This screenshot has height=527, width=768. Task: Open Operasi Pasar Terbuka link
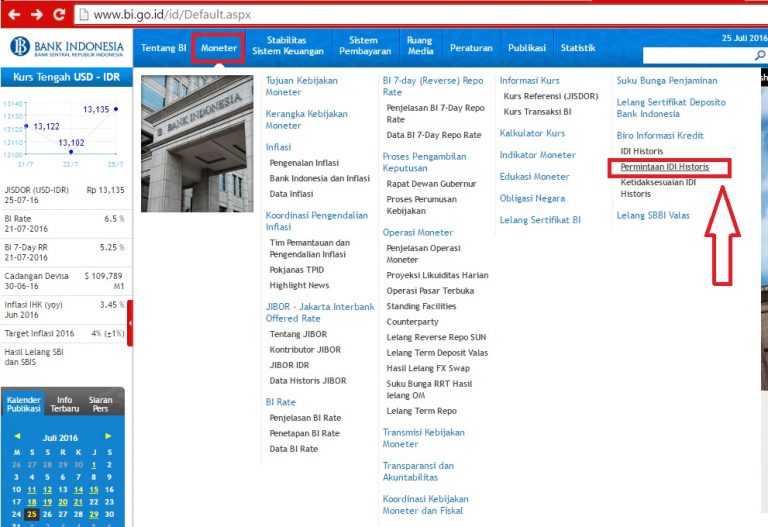[x=430, y=291]
